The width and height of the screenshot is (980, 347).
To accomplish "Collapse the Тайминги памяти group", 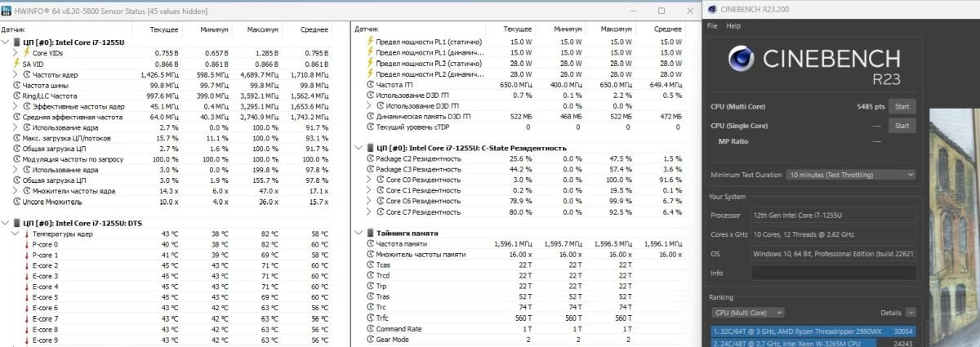I will 360,233.
